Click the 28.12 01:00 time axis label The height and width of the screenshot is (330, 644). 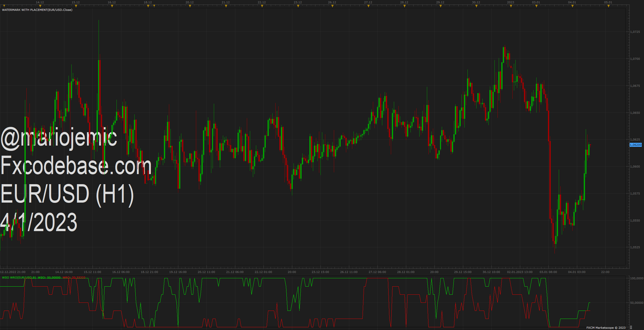pyautogui.click(x=406, y=272)
